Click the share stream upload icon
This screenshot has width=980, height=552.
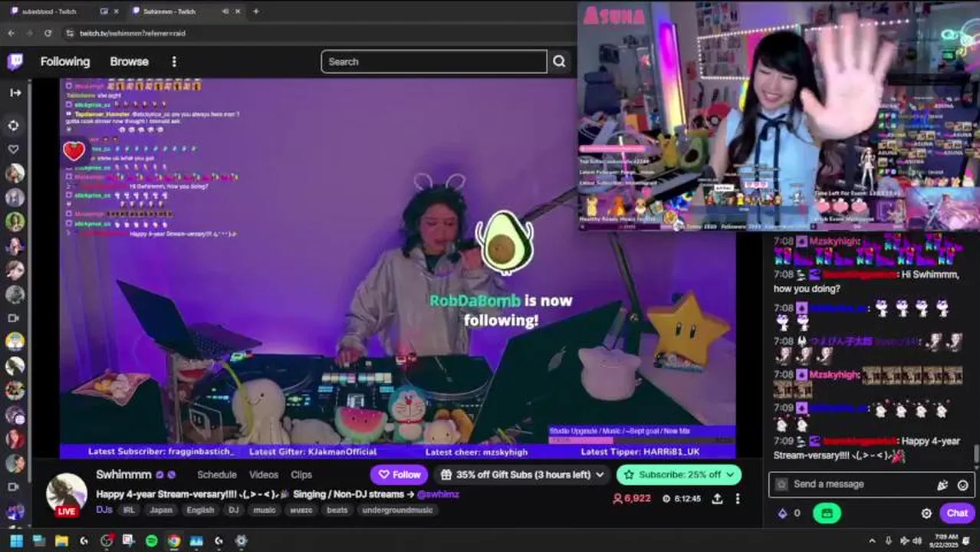[x=717, y=498]
